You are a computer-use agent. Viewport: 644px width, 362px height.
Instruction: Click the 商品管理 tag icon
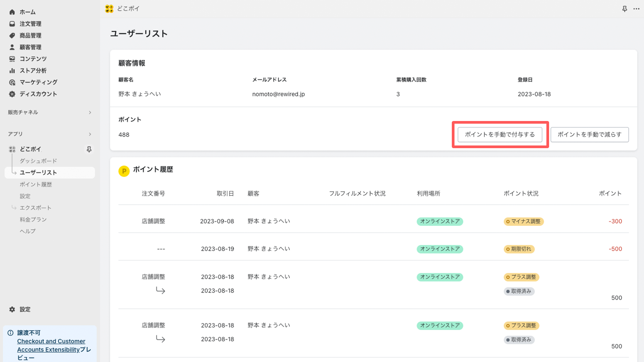[12, 36]
